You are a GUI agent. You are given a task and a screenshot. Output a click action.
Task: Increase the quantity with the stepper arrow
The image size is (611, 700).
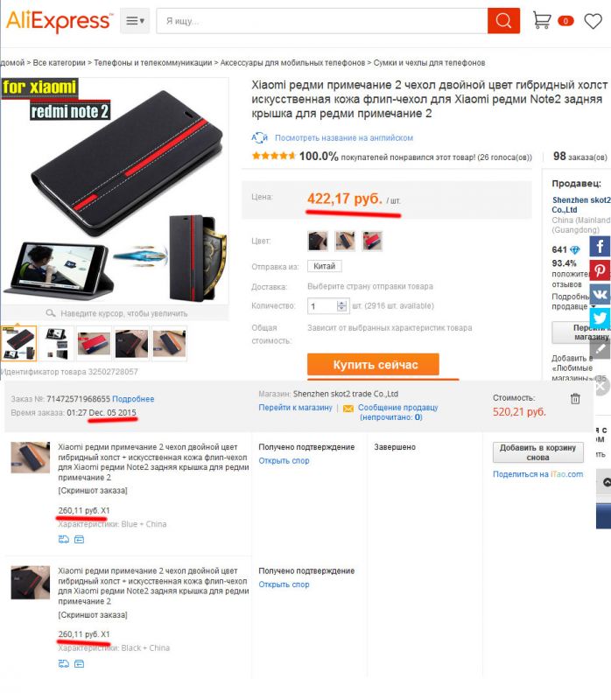[x=341, y=303]
